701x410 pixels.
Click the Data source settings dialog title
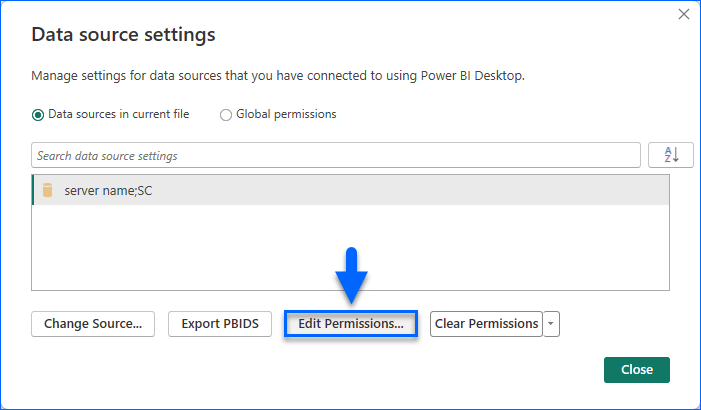pos(124,35)
